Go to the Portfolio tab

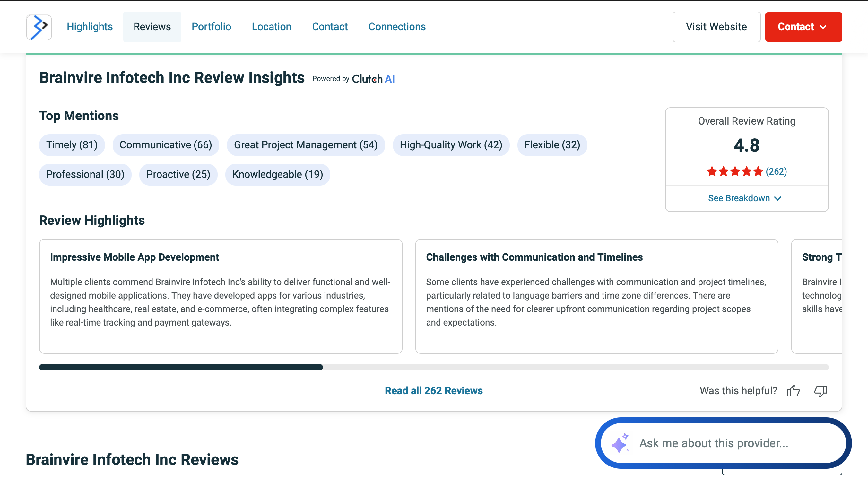211,27
